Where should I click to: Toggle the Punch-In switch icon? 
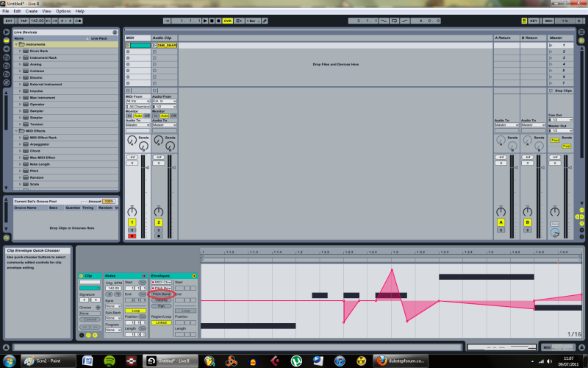(x=384, y=21)
